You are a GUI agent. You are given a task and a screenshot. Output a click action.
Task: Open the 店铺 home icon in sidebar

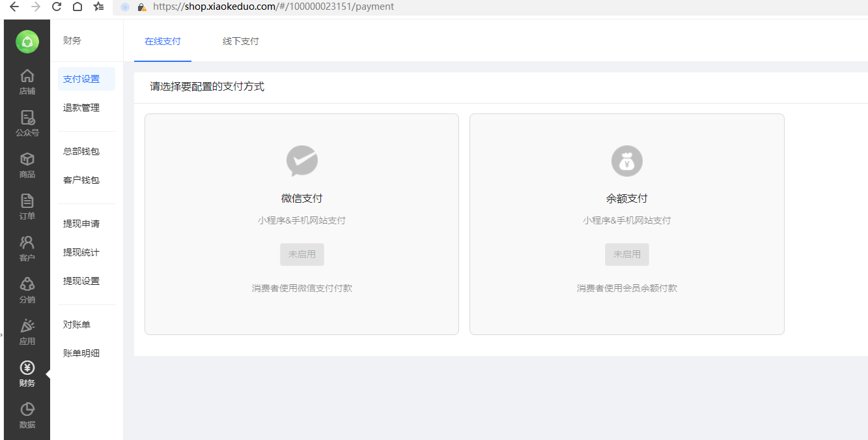pos(27,76)
